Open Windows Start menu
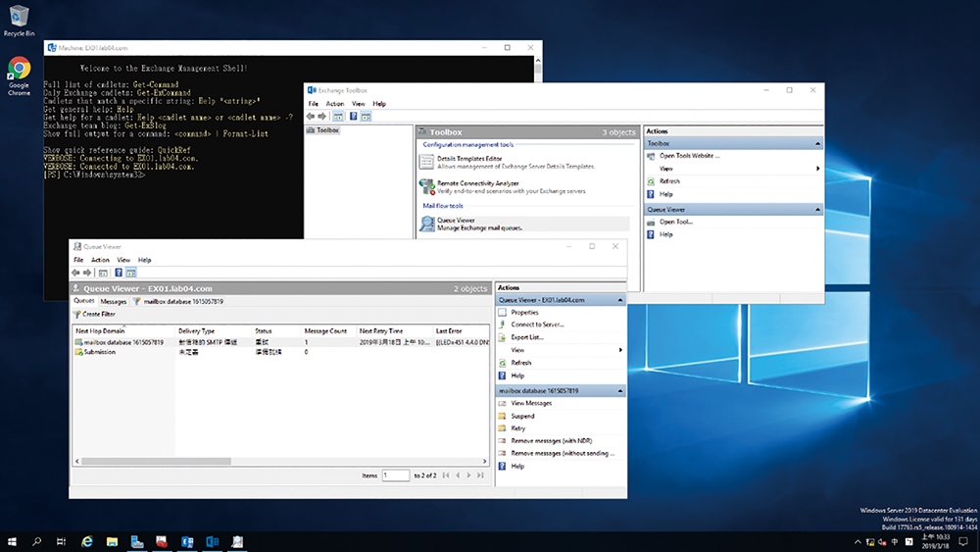The image size is (980, 552). click(12, 541)
